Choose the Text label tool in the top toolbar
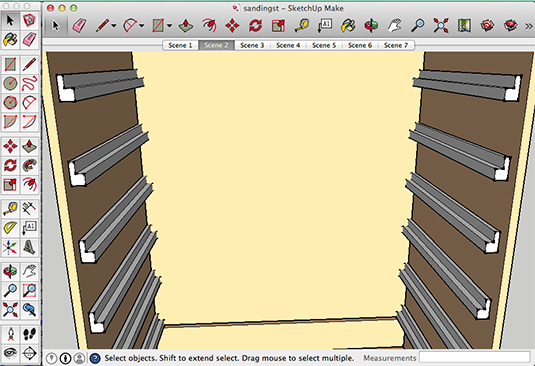 (x=325, y=26)
